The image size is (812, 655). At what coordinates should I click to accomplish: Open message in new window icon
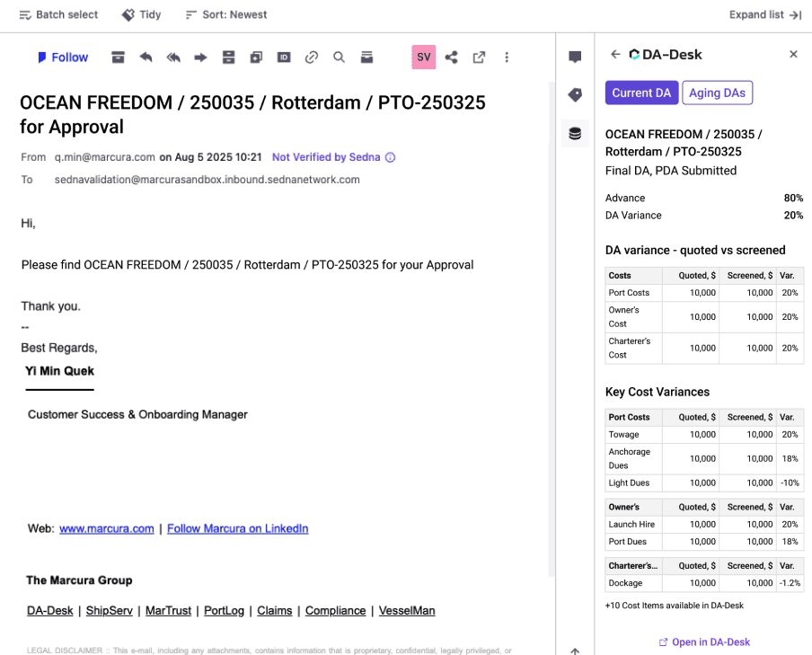pos(479,57)
